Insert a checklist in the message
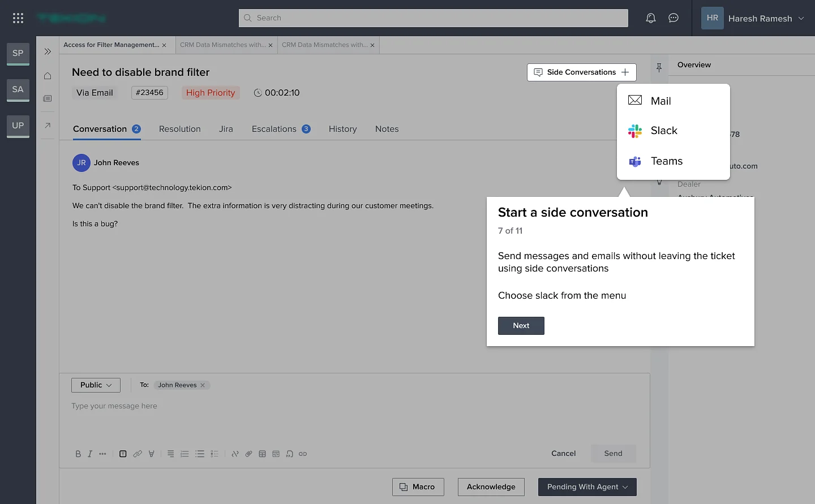 215,454
